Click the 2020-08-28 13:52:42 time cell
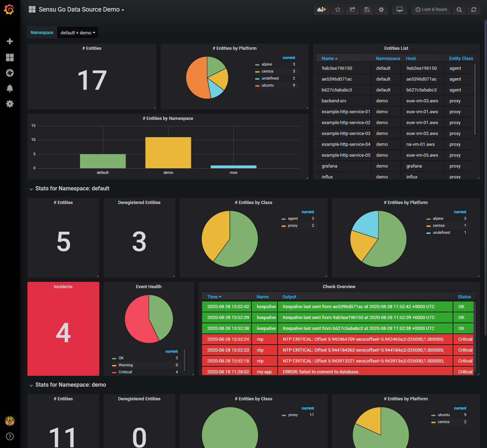The height and width of the screenshot is (448, 487). pos(228,307)
